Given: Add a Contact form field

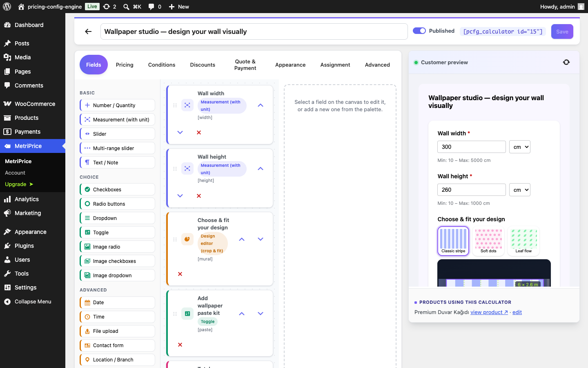Looking at the screenshot, I should [x=118, y=346].
